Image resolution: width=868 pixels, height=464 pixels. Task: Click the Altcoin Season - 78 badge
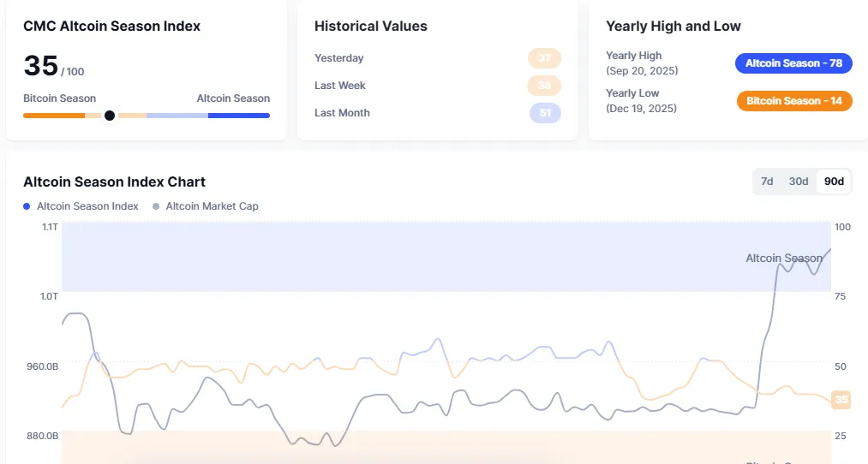(x=793, y=63)
